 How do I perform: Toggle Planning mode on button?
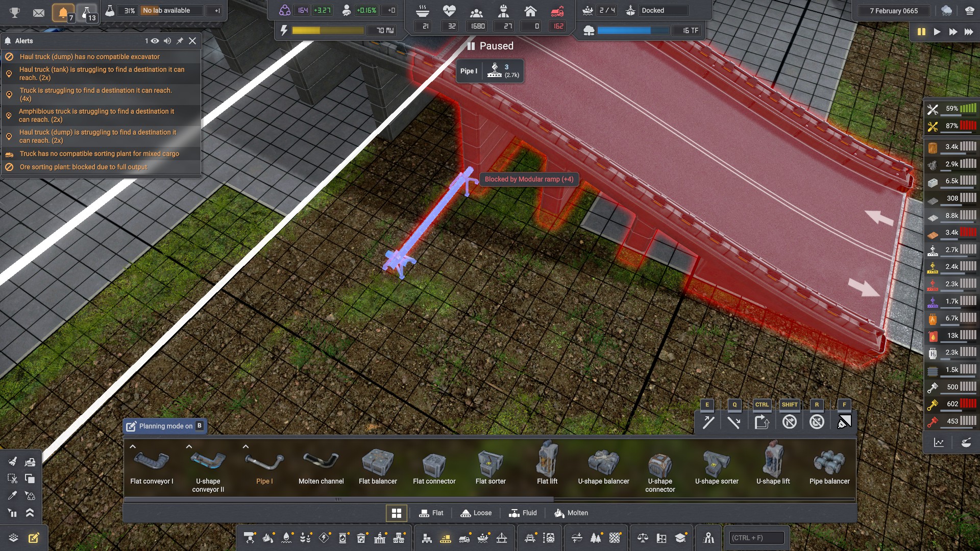point(165,426)
